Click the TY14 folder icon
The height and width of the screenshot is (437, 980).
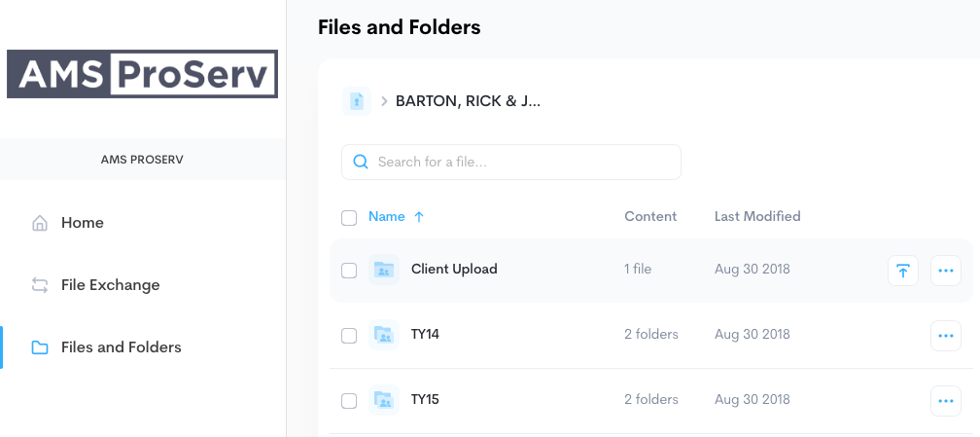tap(383, 335)
